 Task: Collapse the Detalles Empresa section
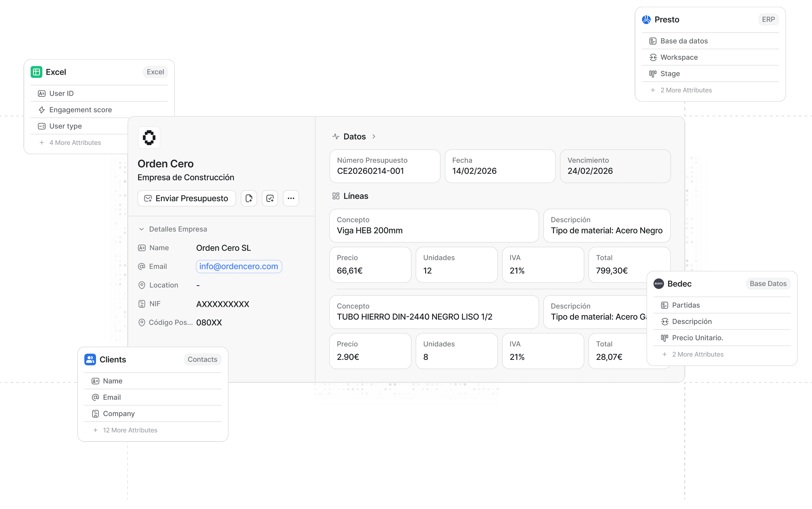pos(142,229)
